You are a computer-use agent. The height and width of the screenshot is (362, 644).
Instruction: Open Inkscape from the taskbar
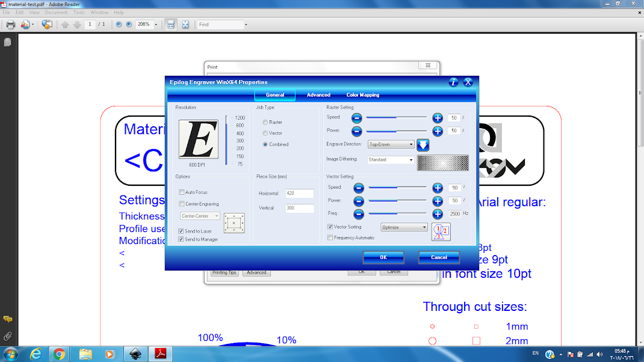coord(135,354)
